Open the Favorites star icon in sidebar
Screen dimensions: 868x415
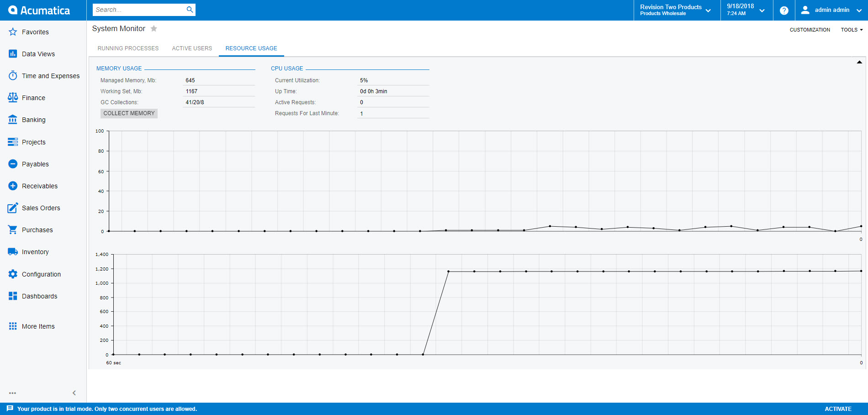[13, 32]
